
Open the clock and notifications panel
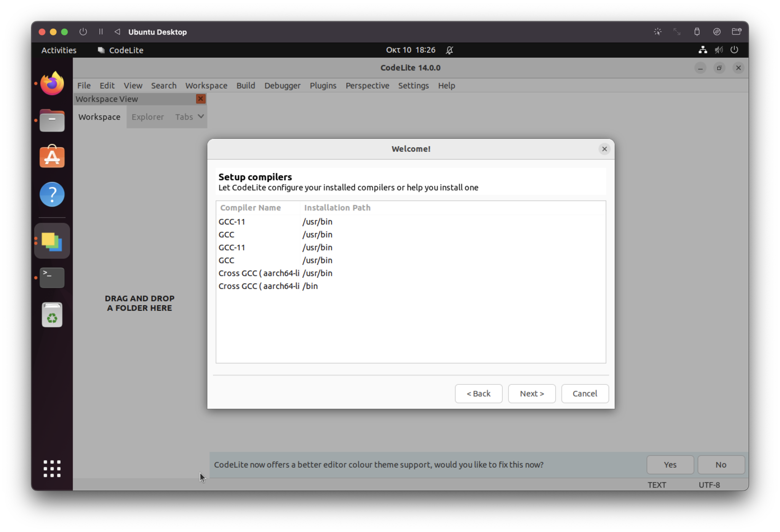pyautogui.click(x=411, y=50)
